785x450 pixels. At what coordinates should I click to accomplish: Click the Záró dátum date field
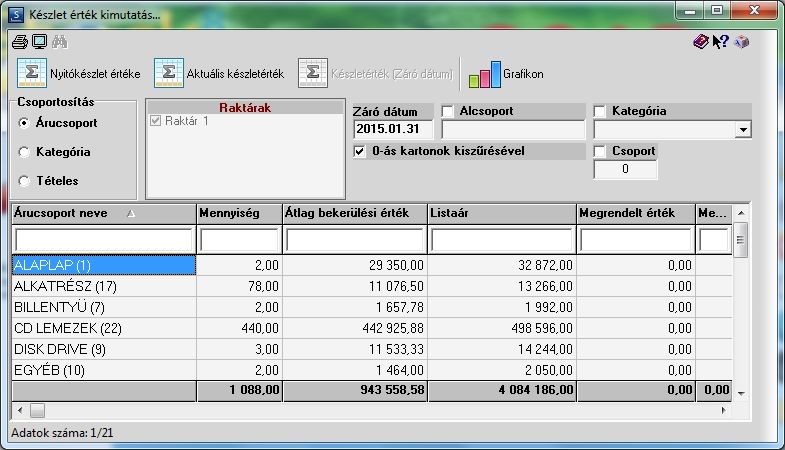click(x=392, y=129)
